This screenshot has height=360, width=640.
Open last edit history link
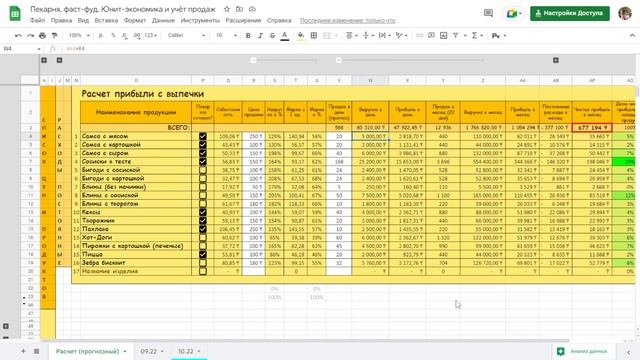point(347,20)
